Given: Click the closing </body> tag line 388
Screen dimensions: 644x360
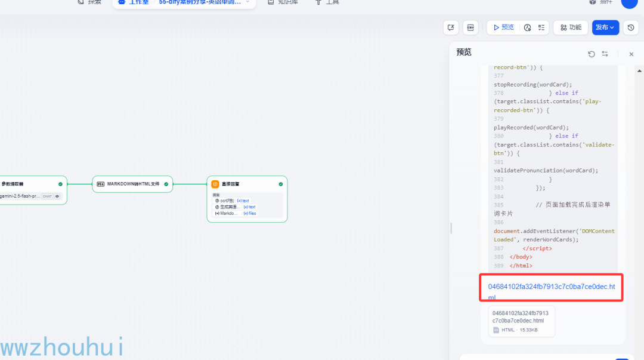Looking at the screenshot, I should tap(521, 257).
